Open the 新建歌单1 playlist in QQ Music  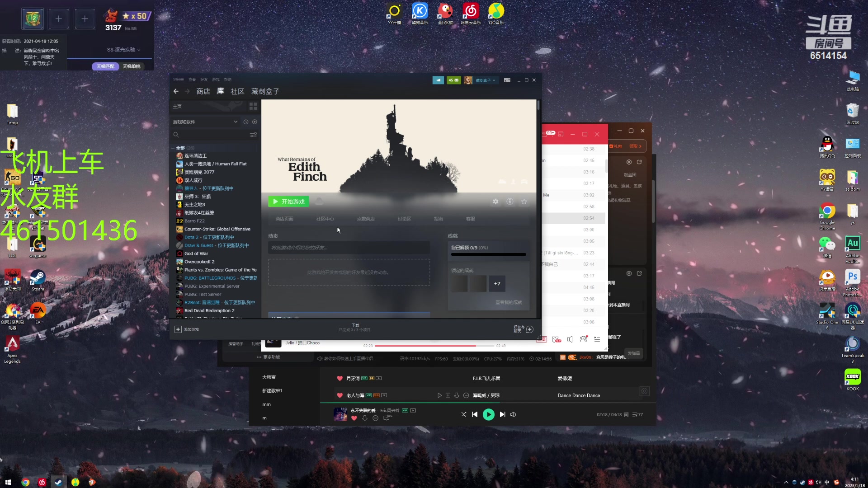(x=272, y=391)
